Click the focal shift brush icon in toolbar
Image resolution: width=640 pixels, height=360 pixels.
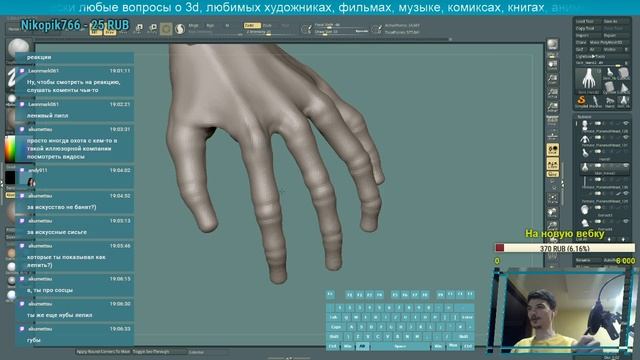tap(306, 29)
